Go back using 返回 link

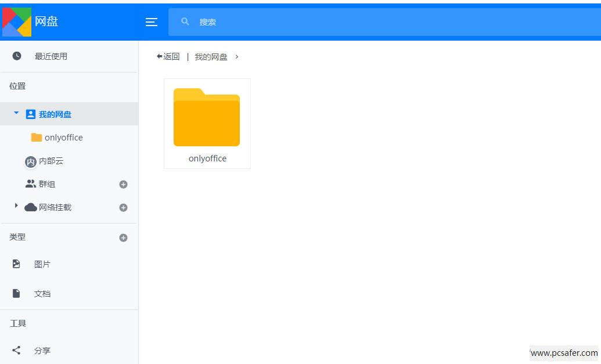168,57
